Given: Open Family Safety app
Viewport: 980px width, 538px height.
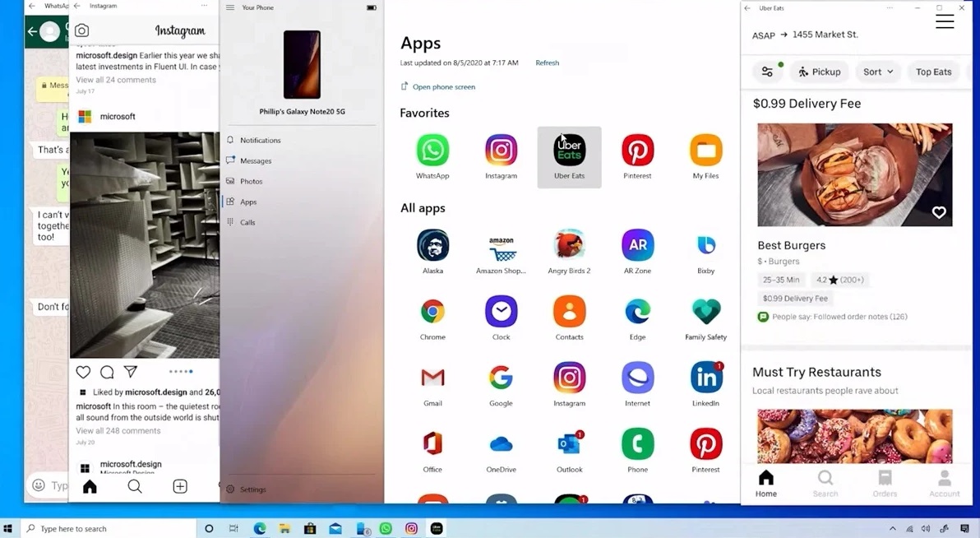Looking at the screenshot, I should pyautogui.click(x=705, y=312).
